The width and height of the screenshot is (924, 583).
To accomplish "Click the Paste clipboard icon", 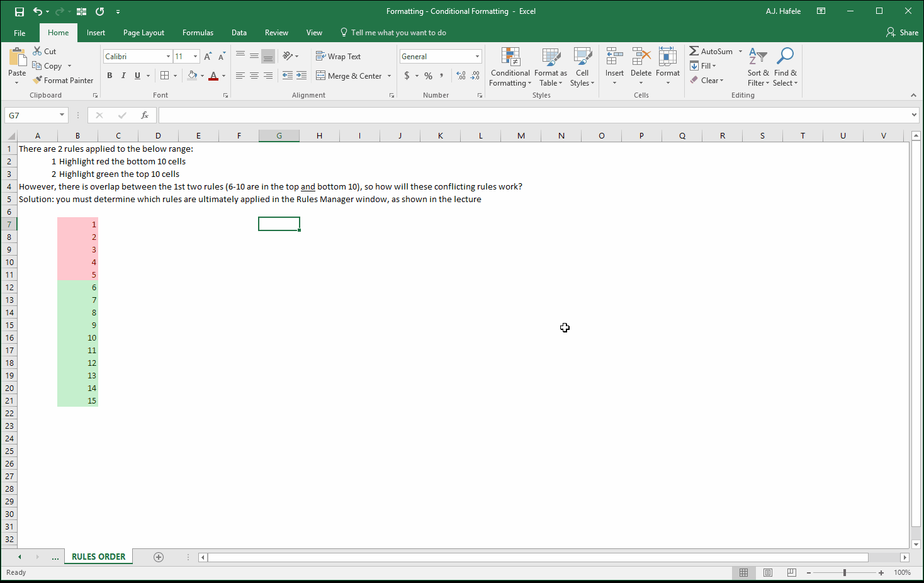I will point(17,57).
